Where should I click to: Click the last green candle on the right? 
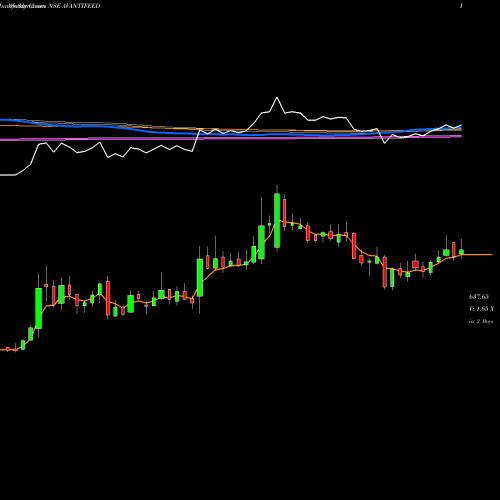pyautogui.click(x=461, y=252)
